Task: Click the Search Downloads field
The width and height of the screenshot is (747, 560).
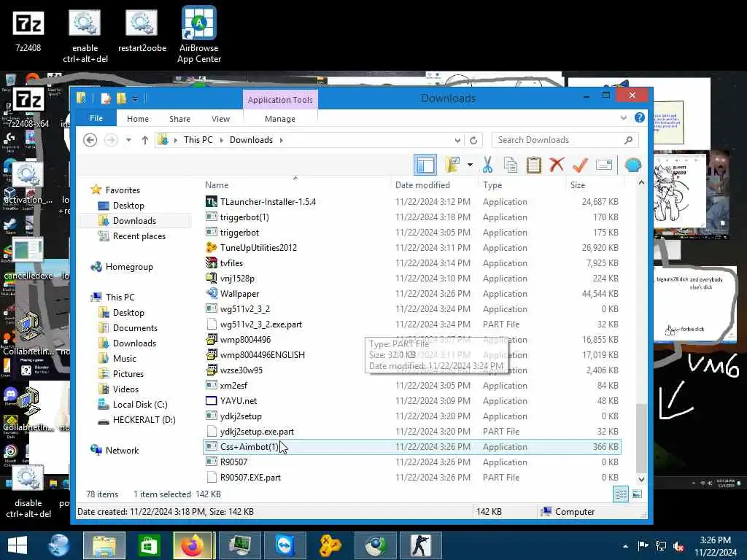Action: [x=565, y=140]
